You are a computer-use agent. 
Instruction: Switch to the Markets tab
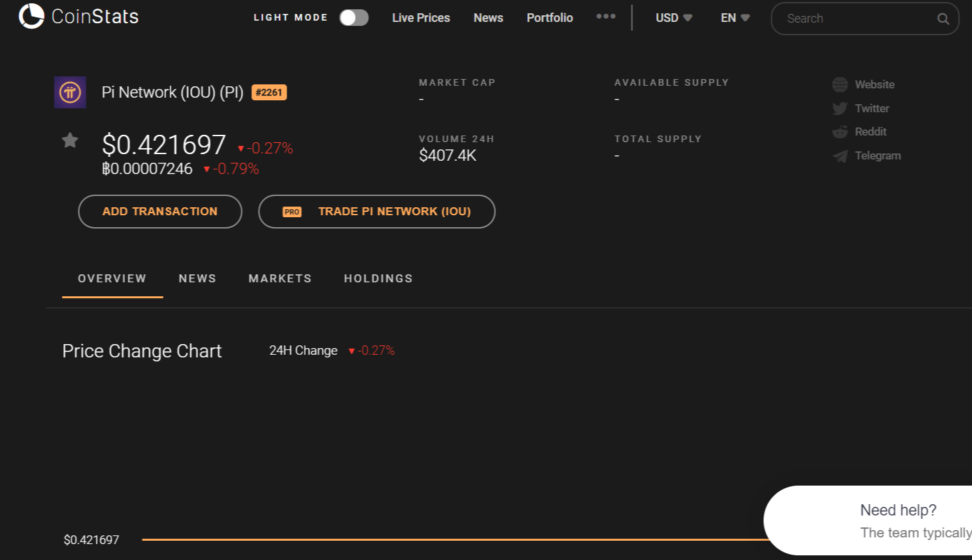pos(280,278)
